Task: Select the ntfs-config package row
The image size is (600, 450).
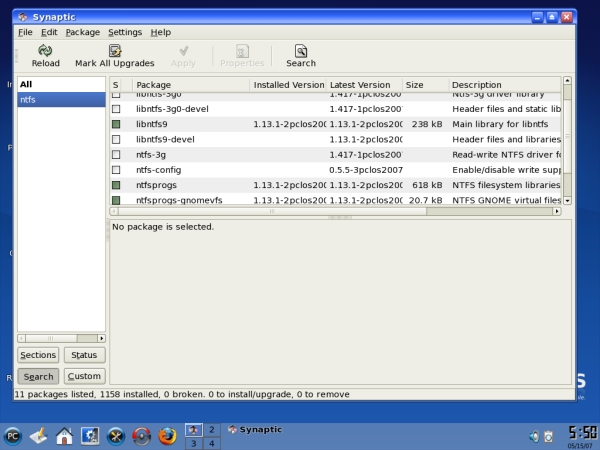Action: pos(336,170)
